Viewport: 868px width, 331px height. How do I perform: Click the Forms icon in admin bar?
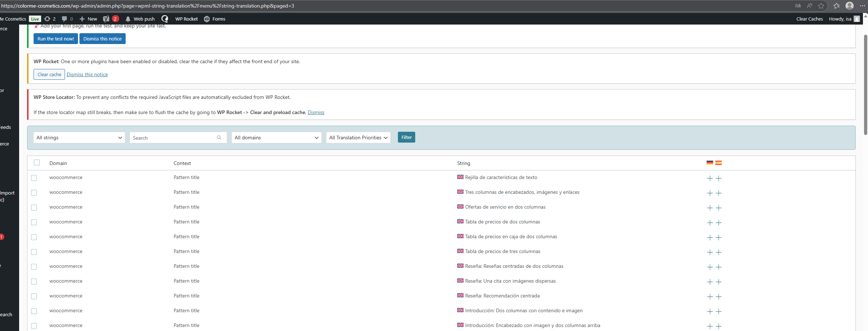[207, 19]
